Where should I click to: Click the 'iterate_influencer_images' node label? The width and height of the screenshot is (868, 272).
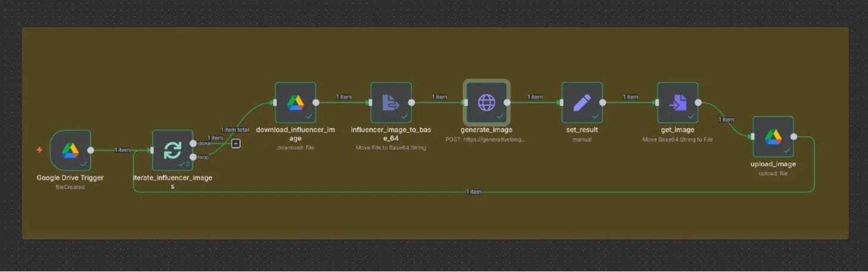pos(173,182)
